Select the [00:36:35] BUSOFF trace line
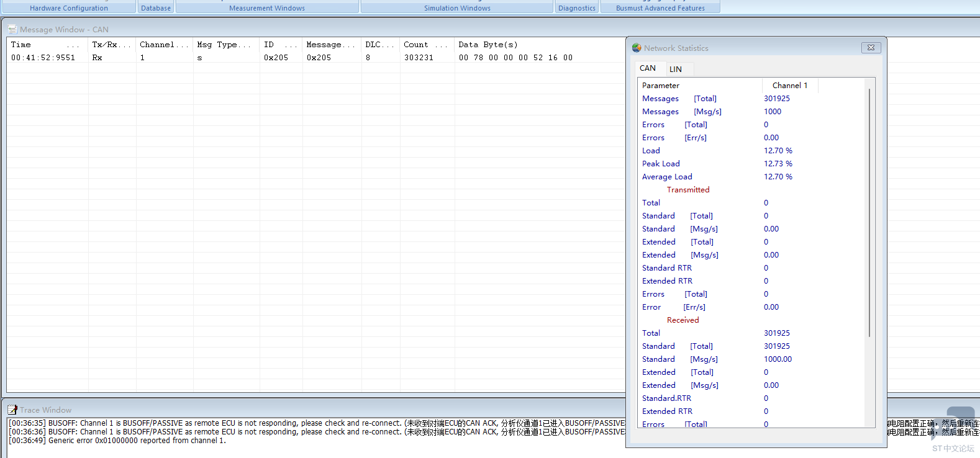The width and height of the screenshot is (980, 458). tap(317, 423)
